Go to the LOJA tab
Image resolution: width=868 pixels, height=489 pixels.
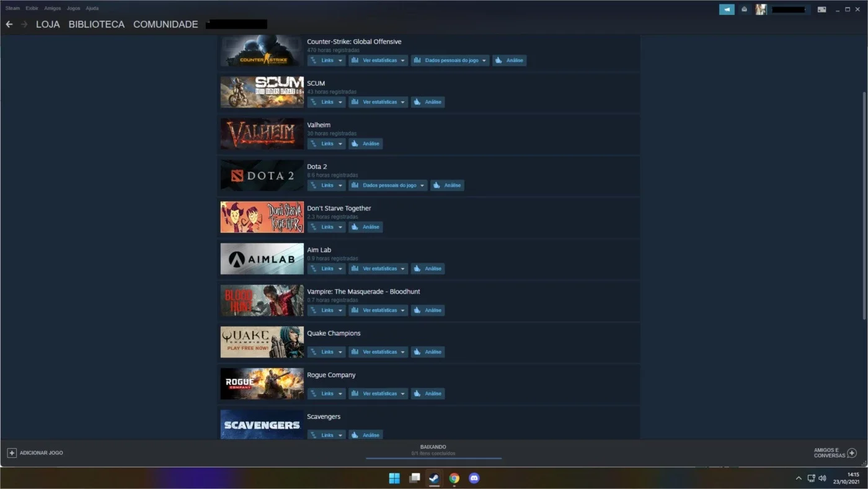tap(48, 24)
